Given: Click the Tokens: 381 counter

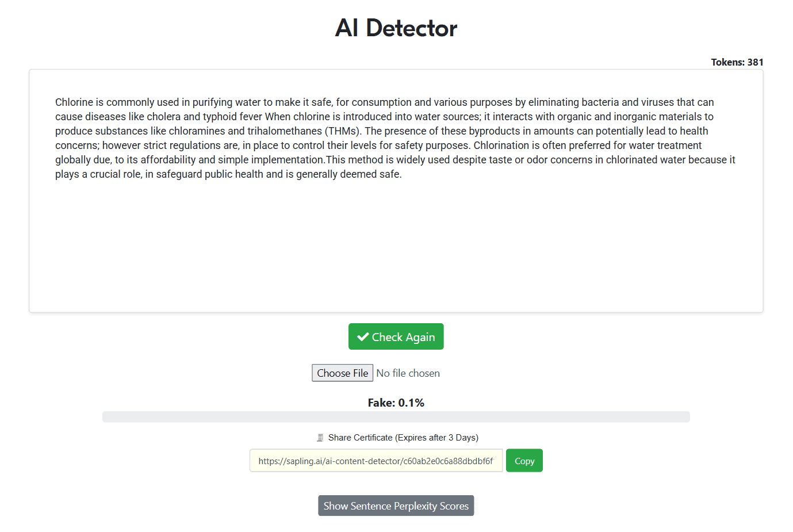Looking at the screenshot, I should 737,62.
